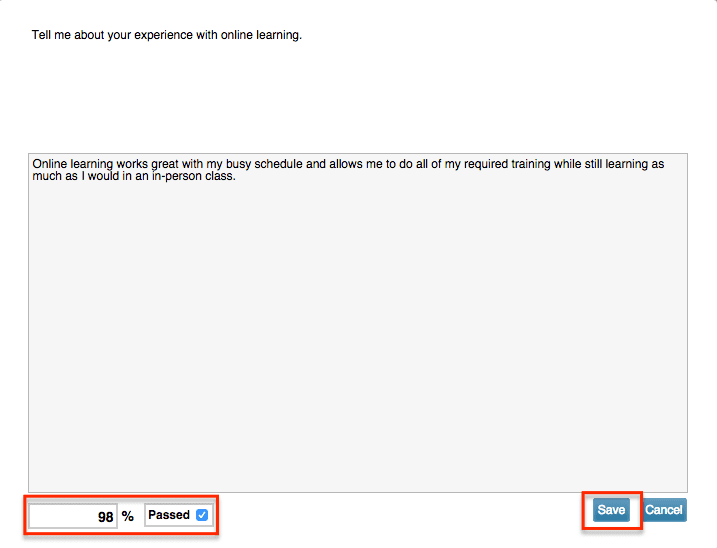The image size is (717, 548).
Task: Click the percent sign beside the score
Action: pyautogui.click(x=128, y=516)
